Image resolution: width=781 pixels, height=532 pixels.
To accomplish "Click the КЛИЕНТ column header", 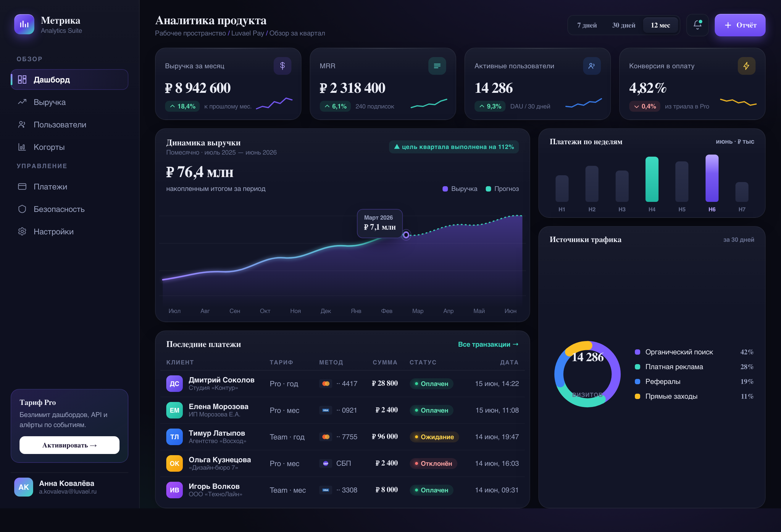I will 180,362.
